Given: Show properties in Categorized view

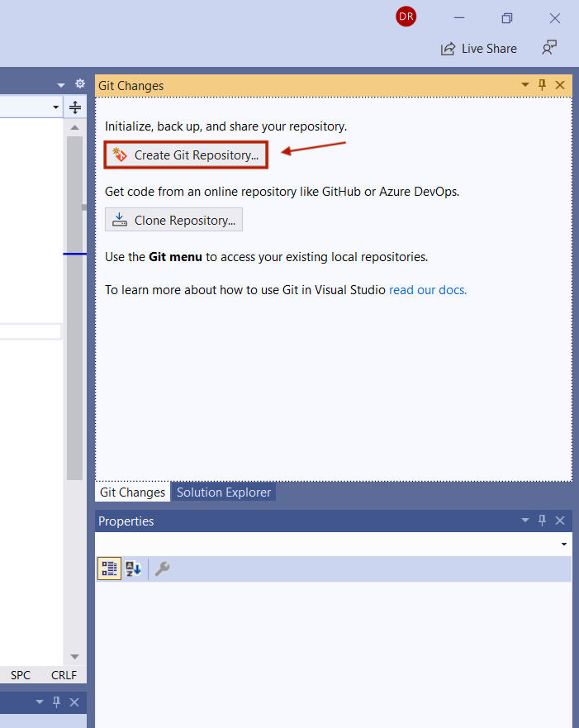Looking at the screenshot, I should [x=109, y=569].
